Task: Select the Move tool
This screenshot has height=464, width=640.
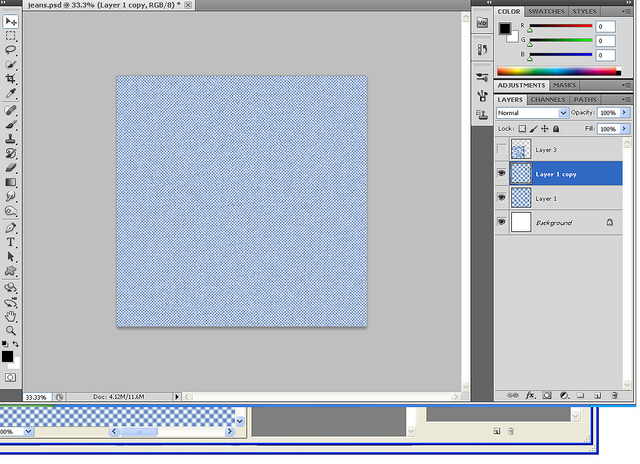Action: 11,21
